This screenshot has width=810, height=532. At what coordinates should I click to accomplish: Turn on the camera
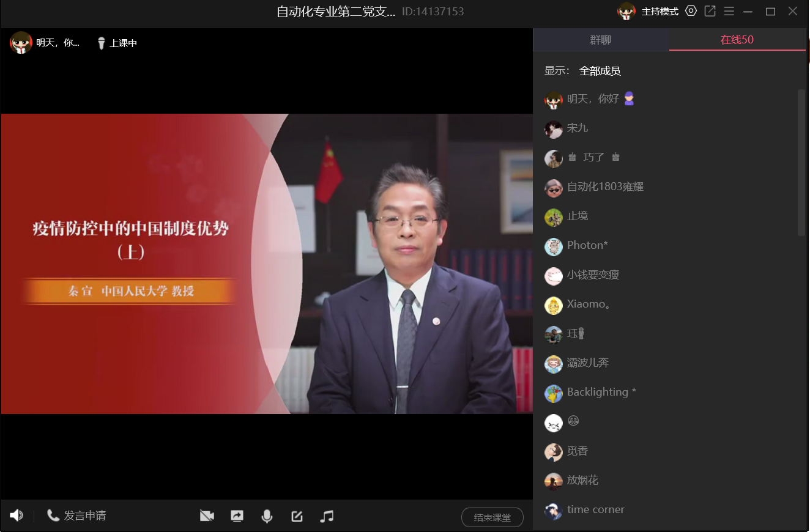(207, 516)
